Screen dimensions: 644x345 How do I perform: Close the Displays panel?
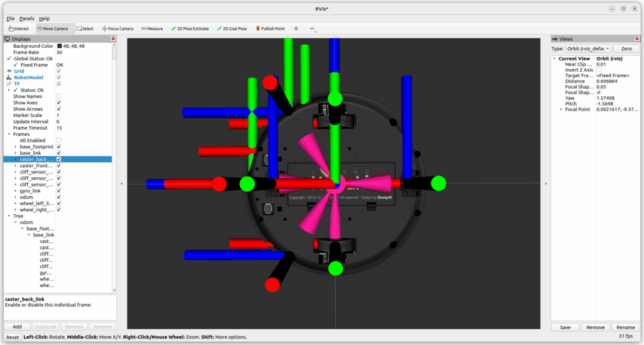click(113, 39)
